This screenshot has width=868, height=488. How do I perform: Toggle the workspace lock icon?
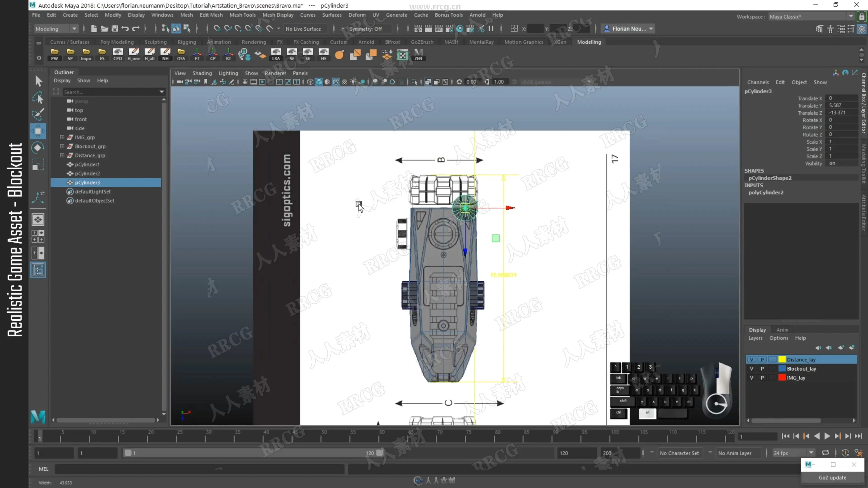[x=862, y=16]
